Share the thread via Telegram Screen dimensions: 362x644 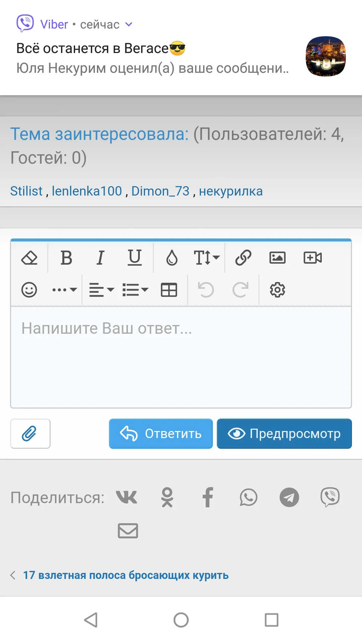coord(289,497)
